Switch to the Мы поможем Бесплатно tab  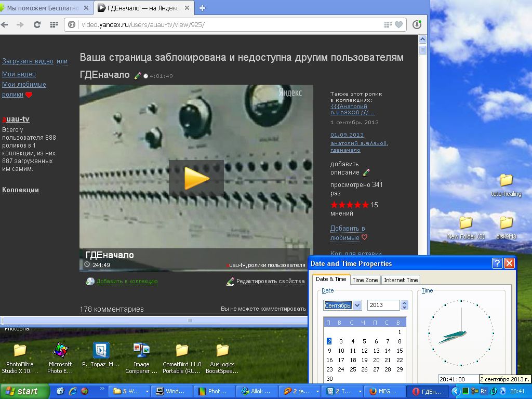pyautogui.click(x=43, y=8)
